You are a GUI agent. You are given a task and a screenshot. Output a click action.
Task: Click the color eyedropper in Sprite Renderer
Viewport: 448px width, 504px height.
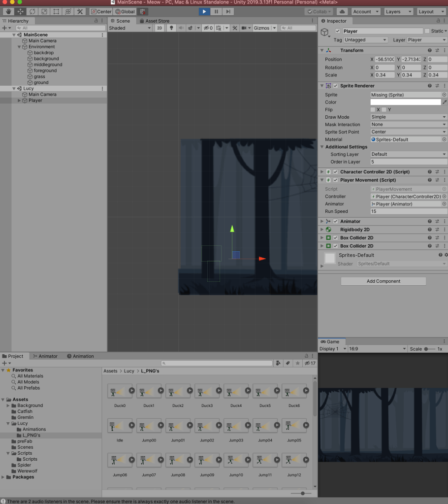pos(445,102)
